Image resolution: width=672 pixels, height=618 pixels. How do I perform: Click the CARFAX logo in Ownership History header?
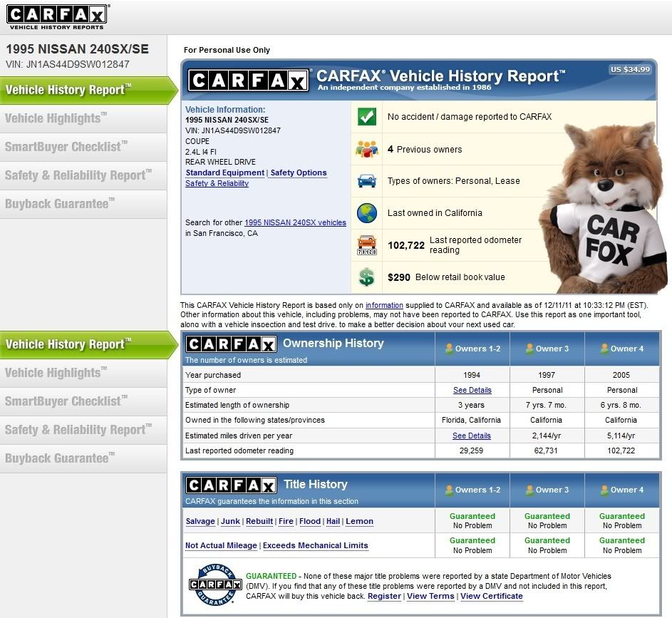231,344
